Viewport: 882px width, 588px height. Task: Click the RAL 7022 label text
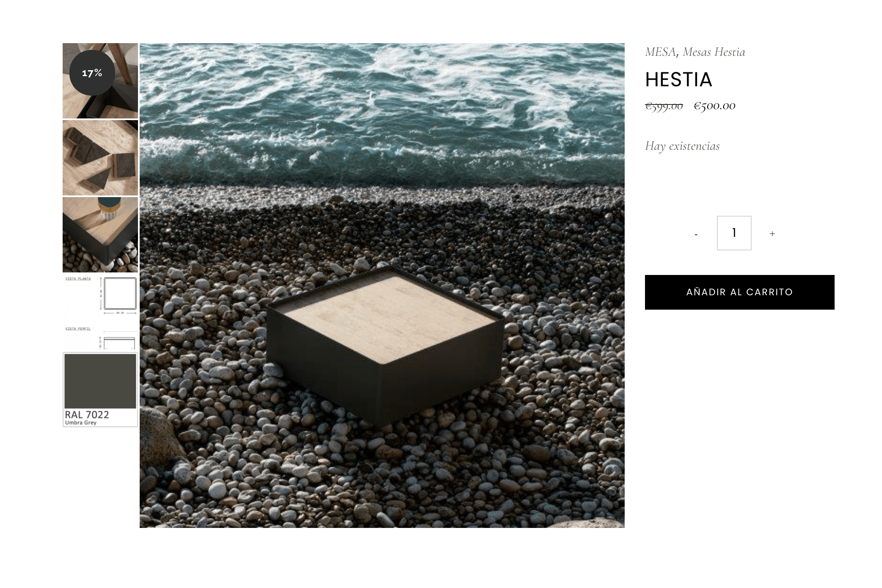(87, 415)
